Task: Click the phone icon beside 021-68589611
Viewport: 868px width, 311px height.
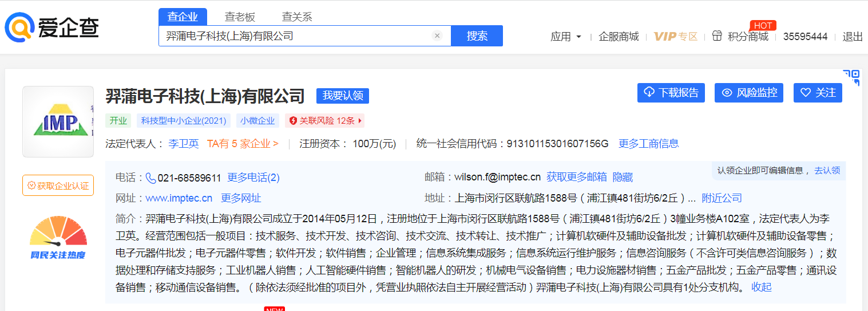Action: tap(151, 178)
